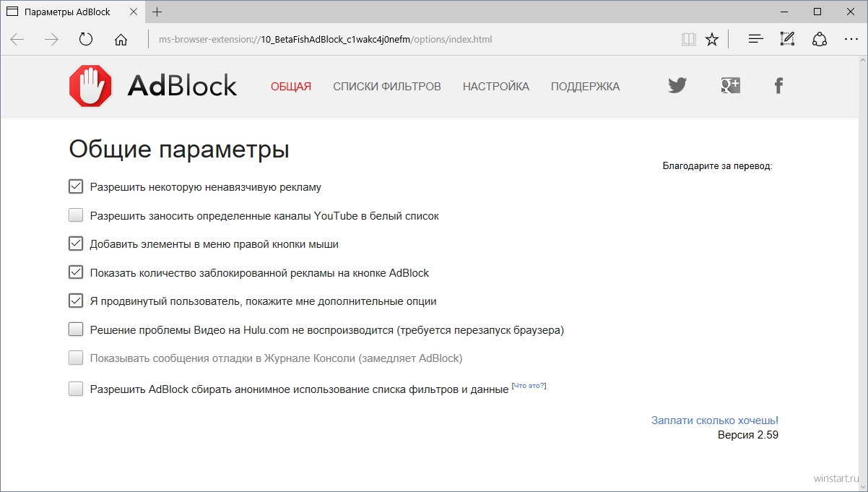The width and height of the screenshot is (868, 492).
Task: Select the Параметры AdBlock browser tab
Action: (72, 12)
